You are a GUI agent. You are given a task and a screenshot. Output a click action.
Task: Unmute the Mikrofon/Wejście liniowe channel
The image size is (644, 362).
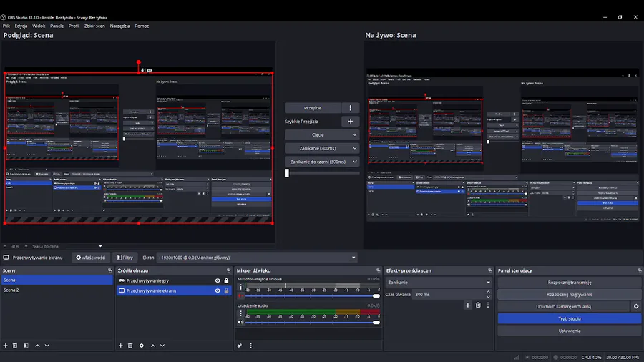(240, 295)
